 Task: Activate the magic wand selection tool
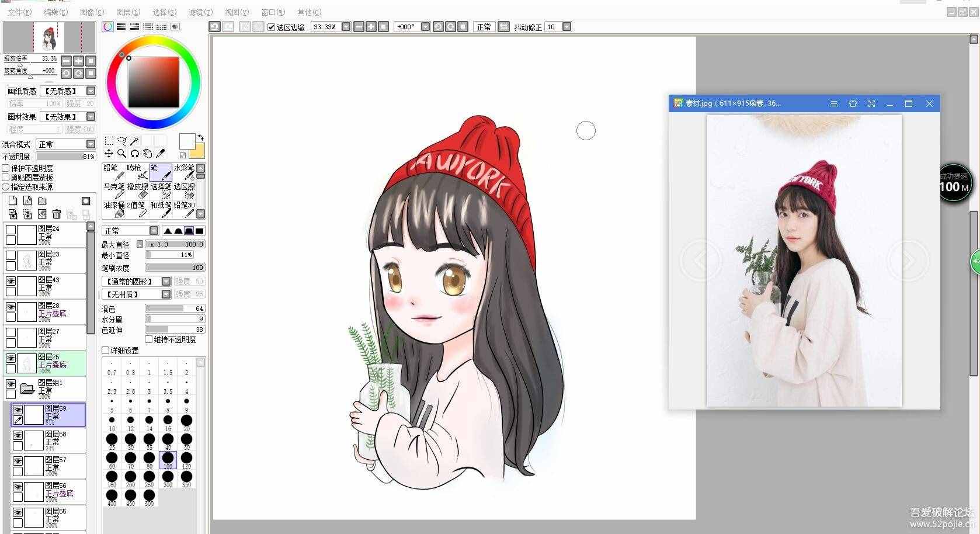135,141
